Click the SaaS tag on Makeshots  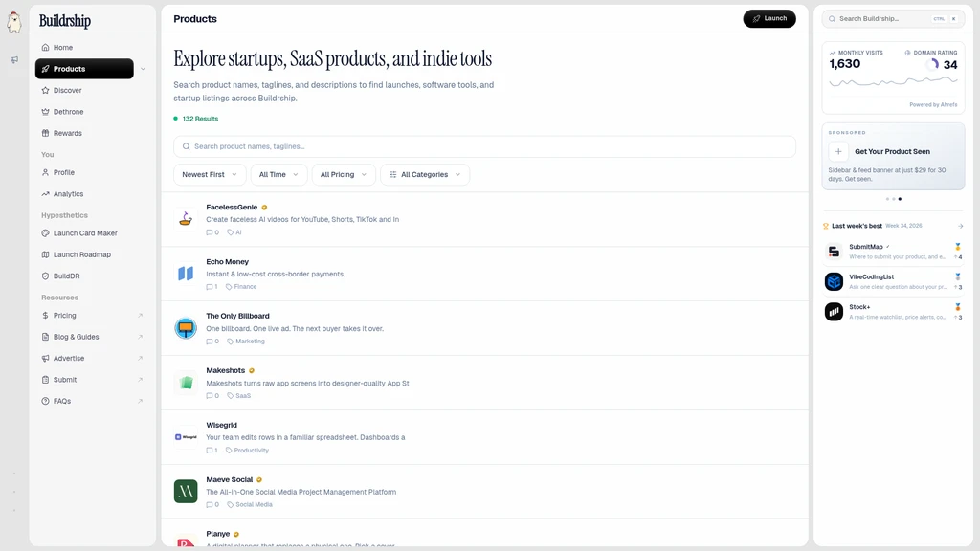pos(238,396)
